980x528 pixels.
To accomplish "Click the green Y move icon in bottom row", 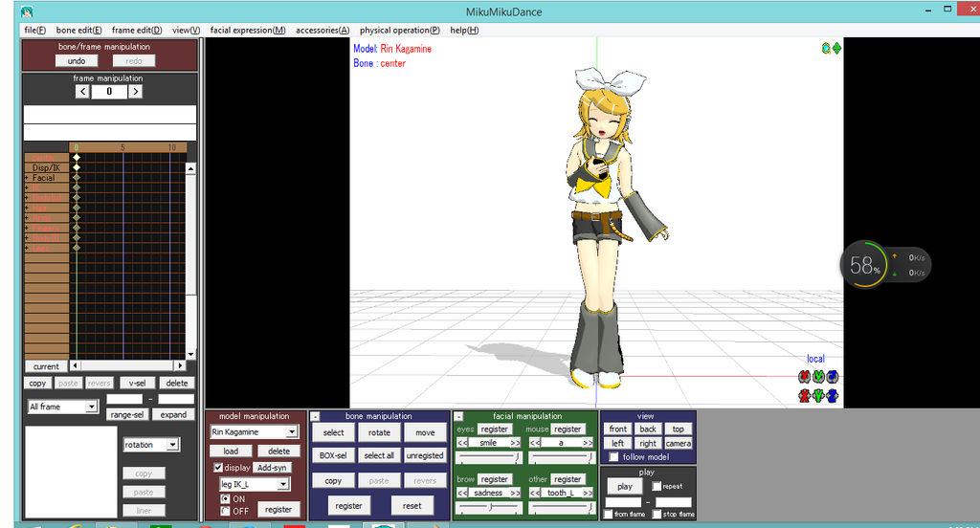I will tap(818, 396).
